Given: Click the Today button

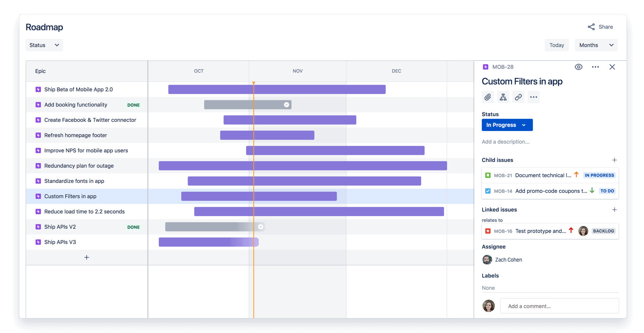Looking at the screenshot, I should (x=557, y=45).
